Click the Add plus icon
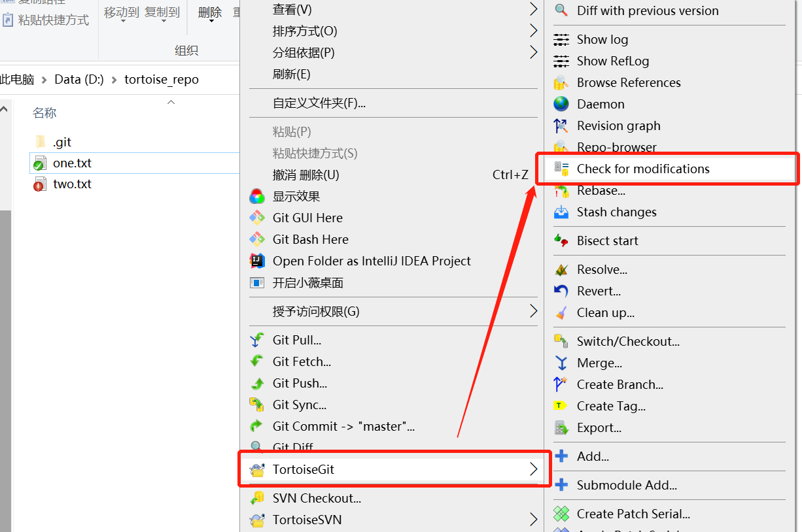Viewport: 802px width, 532px height. click(561, 457)
